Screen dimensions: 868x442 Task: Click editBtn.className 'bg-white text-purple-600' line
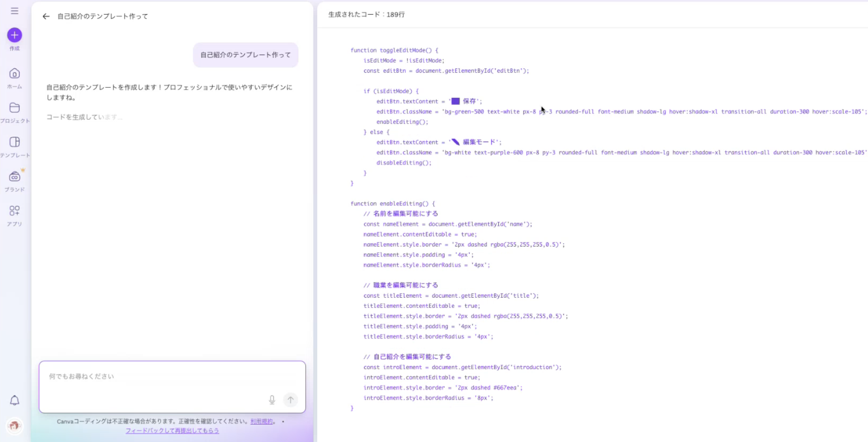622,152
